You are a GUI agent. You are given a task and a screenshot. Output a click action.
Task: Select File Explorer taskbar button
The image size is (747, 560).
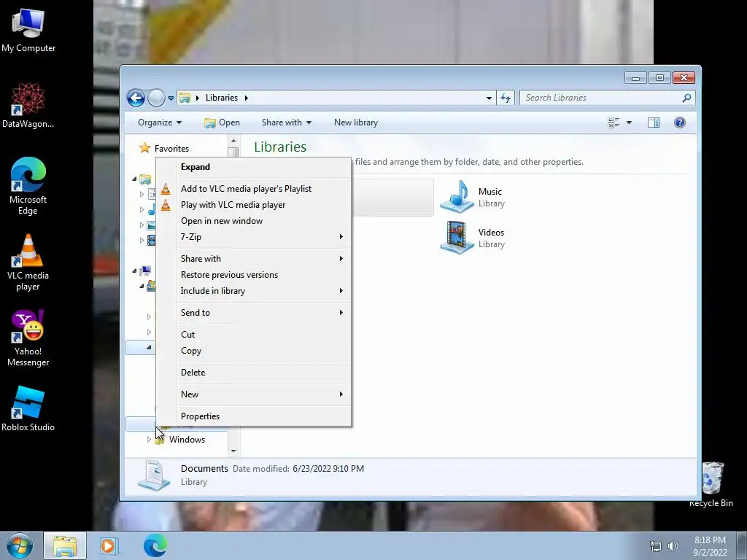(65, 545)
